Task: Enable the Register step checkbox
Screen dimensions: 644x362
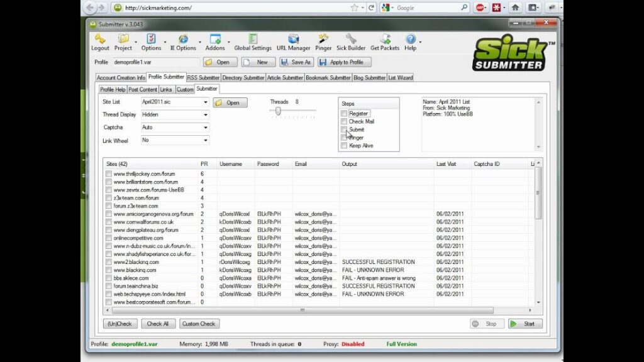Action: [344, 113]
